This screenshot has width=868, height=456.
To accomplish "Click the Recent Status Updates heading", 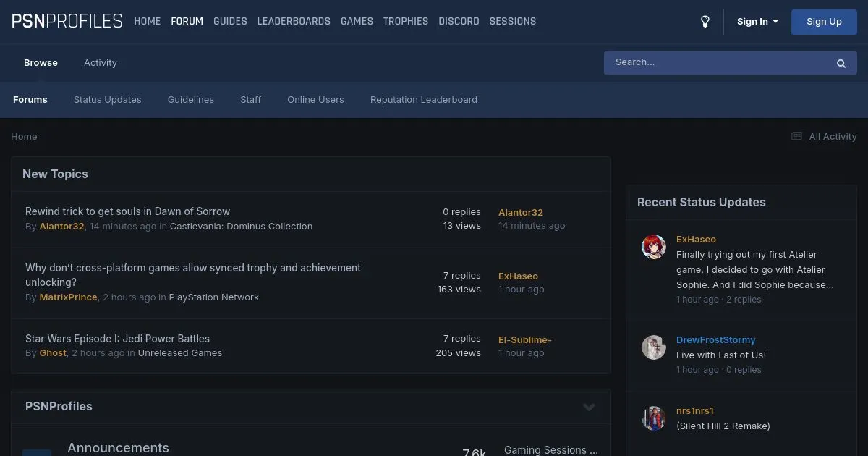I will [x=701, y=202].
